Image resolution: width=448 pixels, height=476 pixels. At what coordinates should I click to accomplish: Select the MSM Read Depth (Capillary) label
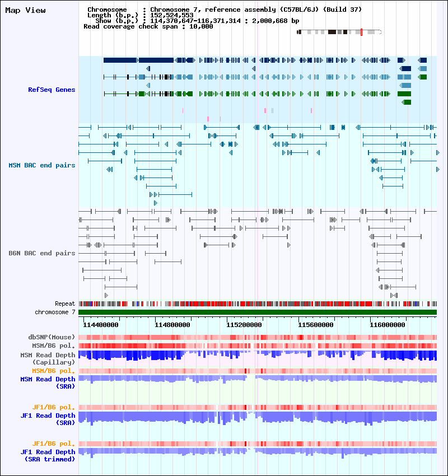48,358
